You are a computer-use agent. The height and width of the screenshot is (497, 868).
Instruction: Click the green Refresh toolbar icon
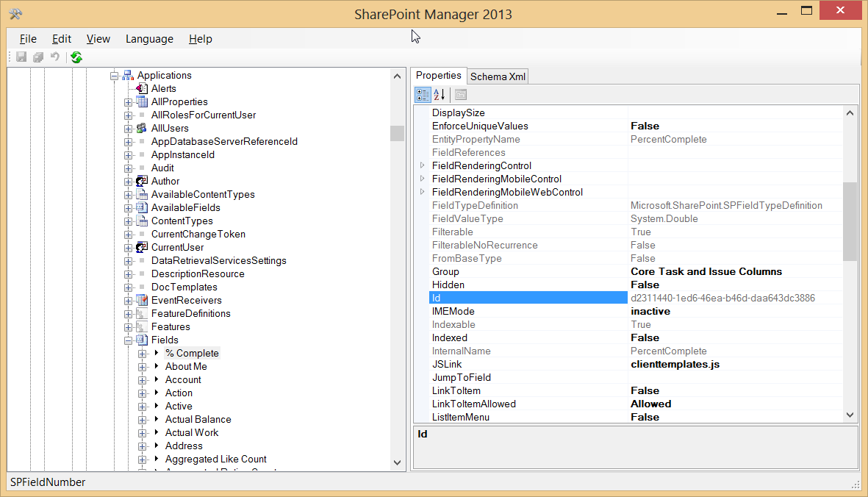pos(76,57)
